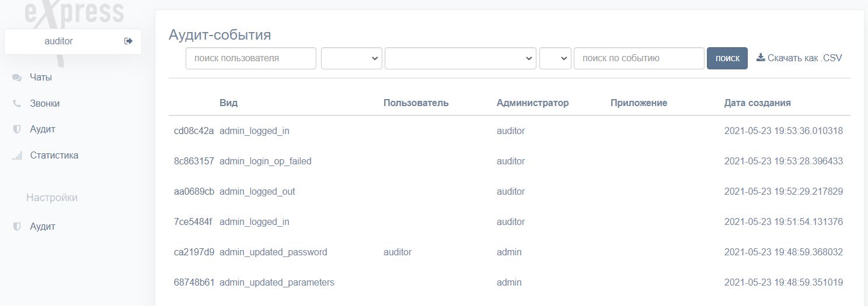Open Чаты in the sidebar
868x306 pixels.
41,78
